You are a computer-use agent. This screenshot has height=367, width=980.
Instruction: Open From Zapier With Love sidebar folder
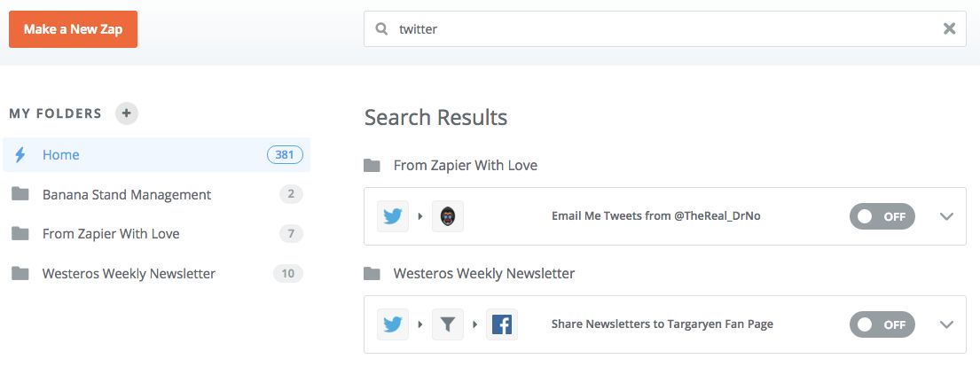pyautogui.click(x=111, y=234)
